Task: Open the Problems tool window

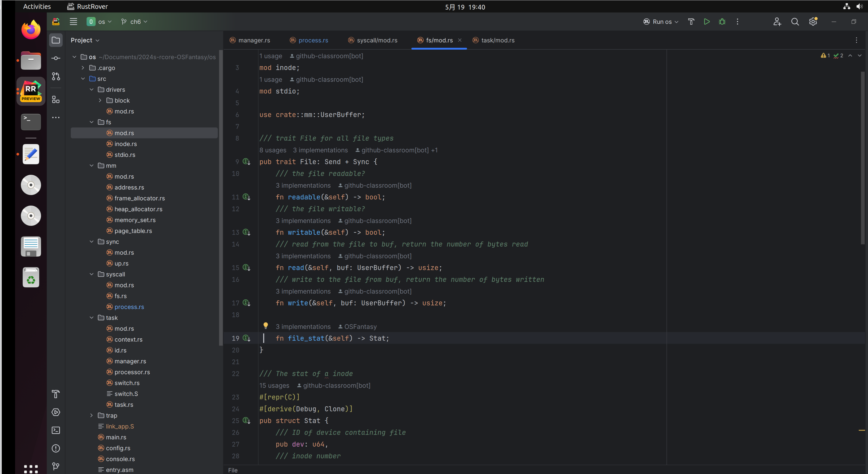Action: point(56,448)
